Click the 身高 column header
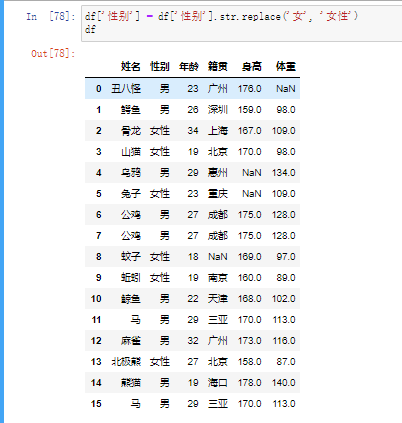The height and width of the screenshot is (423, 402). coord(252,66)
